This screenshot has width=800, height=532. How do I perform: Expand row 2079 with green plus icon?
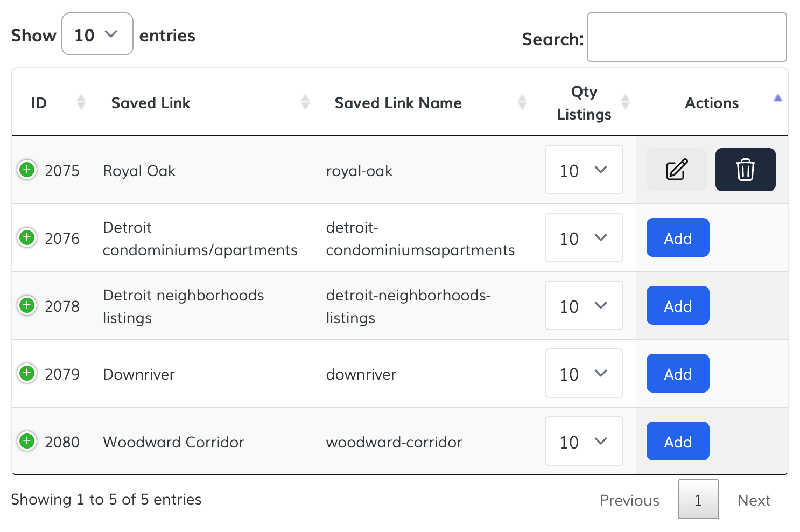coord(27,373)
